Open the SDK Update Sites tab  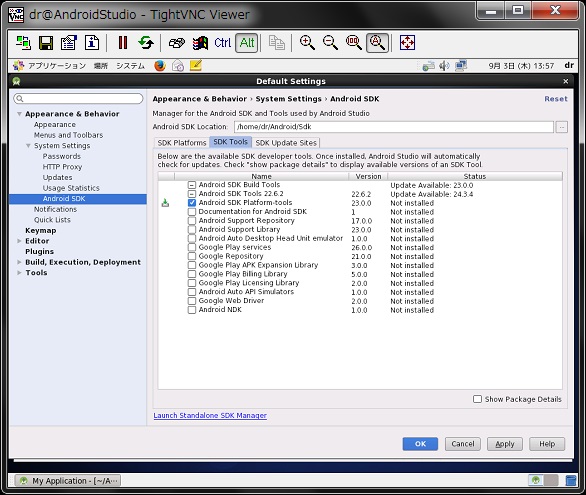(286, 143)
